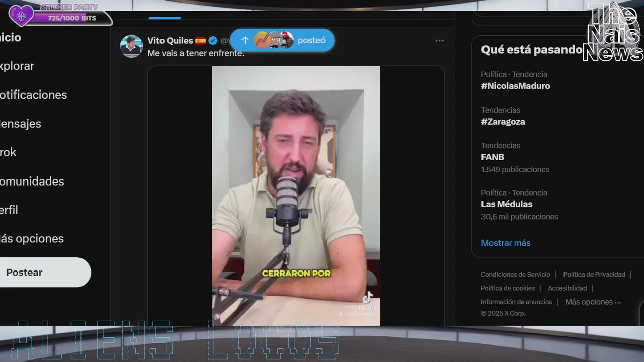The height and width of the screenshot is (362, 644).
Task: Open Grok in the sidebar
Action: coord(8,152)
